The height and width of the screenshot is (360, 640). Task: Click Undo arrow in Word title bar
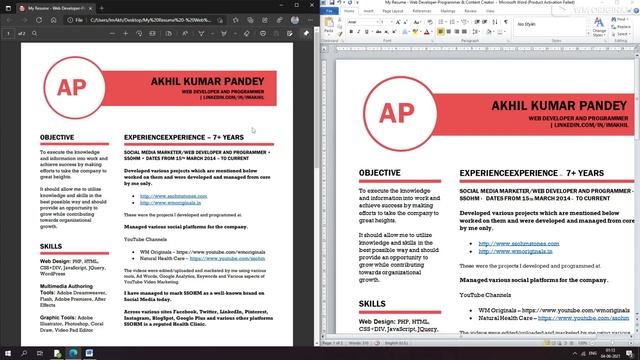[x=339, y=2]
